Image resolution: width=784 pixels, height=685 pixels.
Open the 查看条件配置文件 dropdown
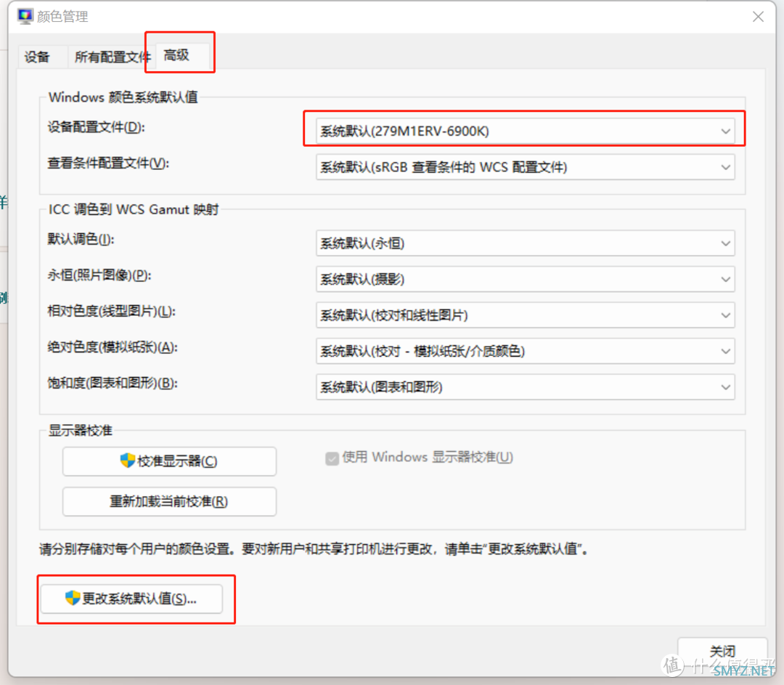point(525,167)
